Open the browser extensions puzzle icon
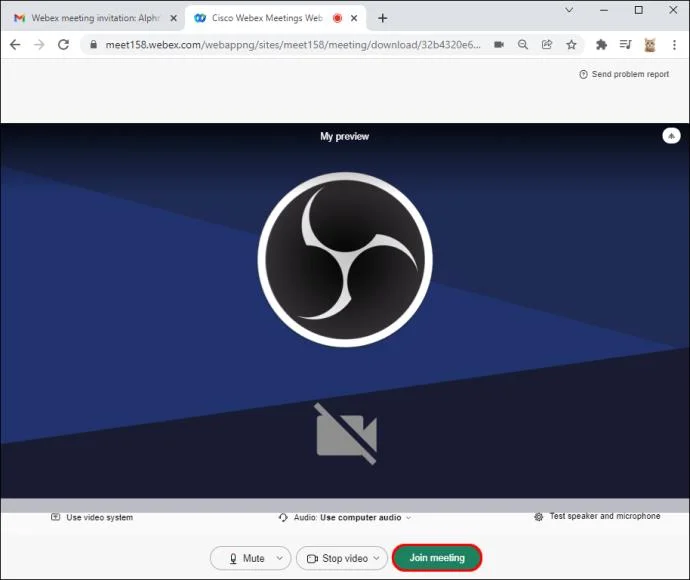The height and width of the screenshot is (580, 690). 601,44
